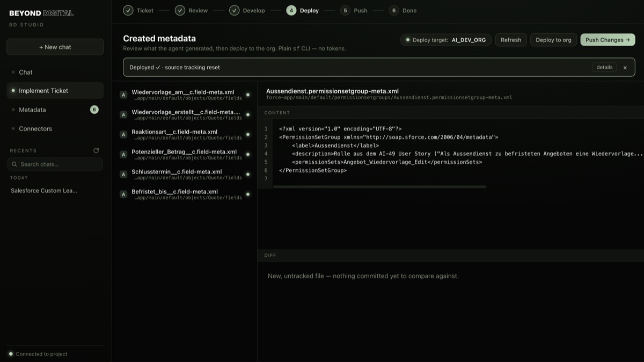Click the step 5 Push circle
644x362 pixels.
tap(345, 10)
